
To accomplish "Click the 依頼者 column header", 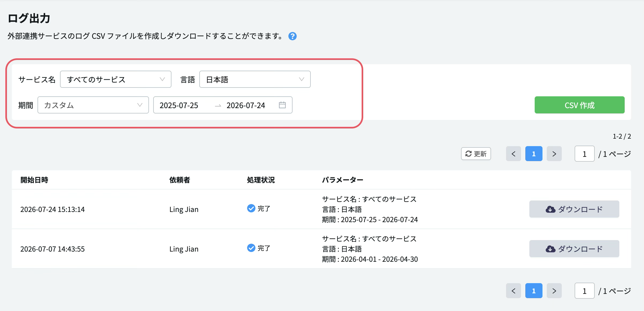I will pos(179,180).
